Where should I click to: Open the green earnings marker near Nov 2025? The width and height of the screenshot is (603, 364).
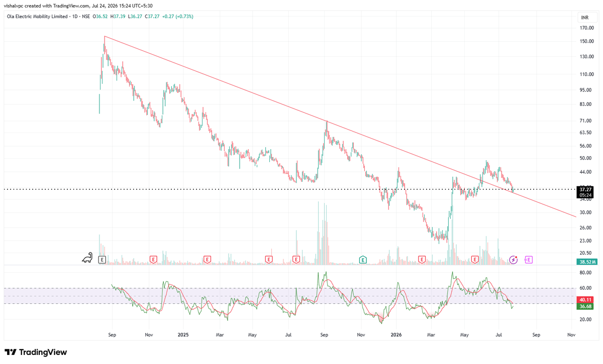click(x=363, y=260)
